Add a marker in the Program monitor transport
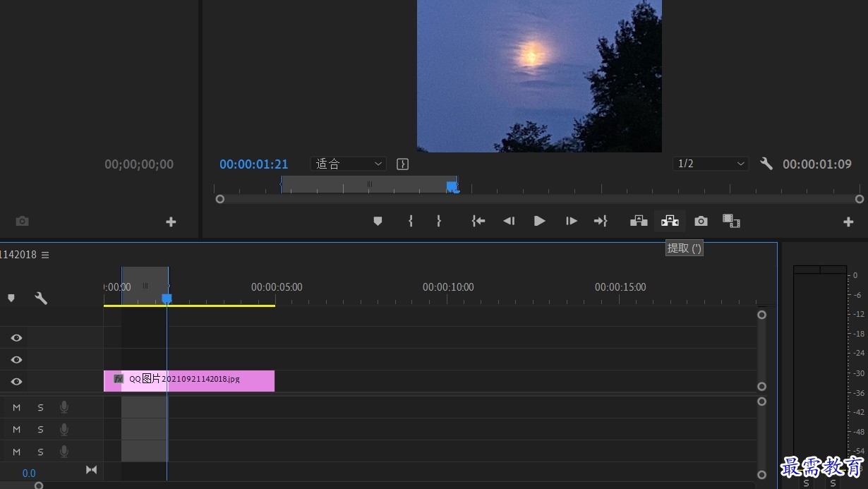The height and width of the screenshot is (489, 868). tap(378, 222)
